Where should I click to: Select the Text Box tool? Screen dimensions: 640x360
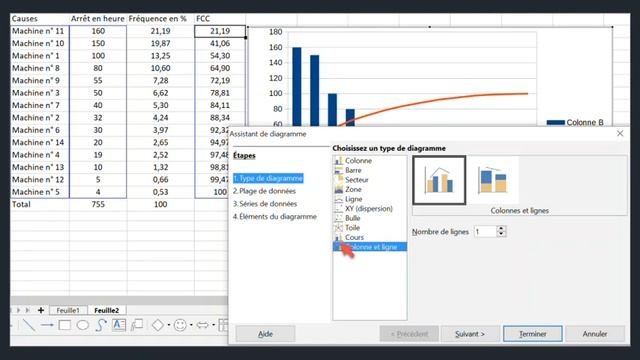pyautogui.click(x=119, y=325)
